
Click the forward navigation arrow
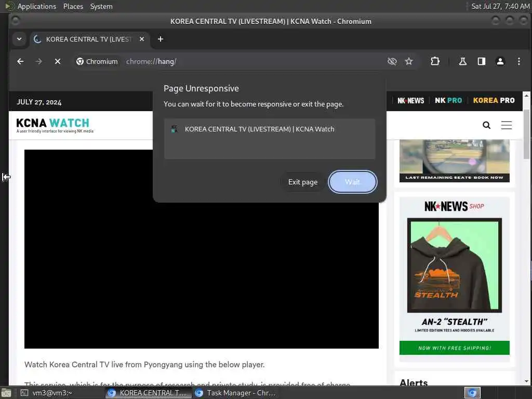pyautogui.click(x=38, y=61)
